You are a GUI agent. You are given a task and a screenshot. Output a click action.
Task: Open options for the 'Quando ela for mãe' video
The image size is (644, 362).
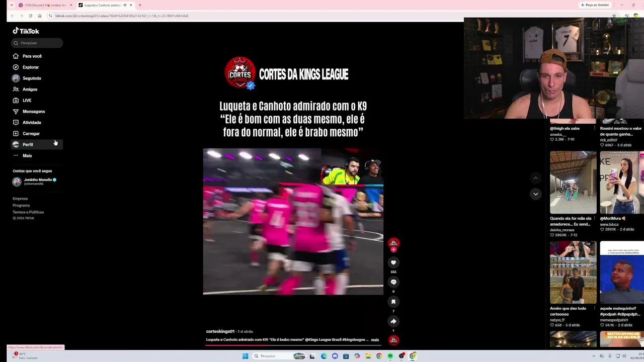(594, 219)
